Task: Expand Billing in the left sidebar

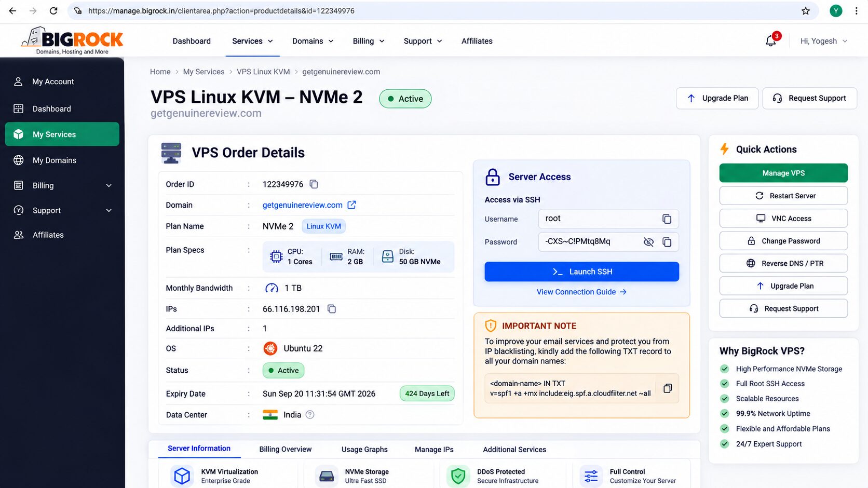Action: (62, 185)
